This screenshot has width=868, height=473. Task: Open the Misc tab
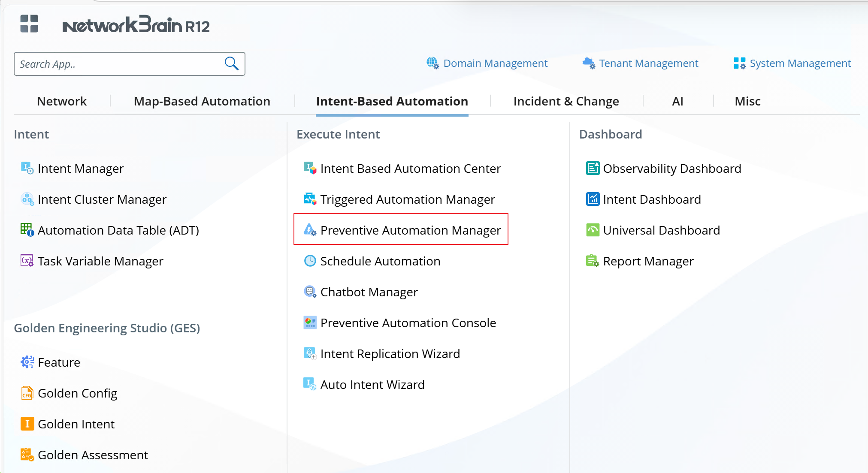(747, 101)
